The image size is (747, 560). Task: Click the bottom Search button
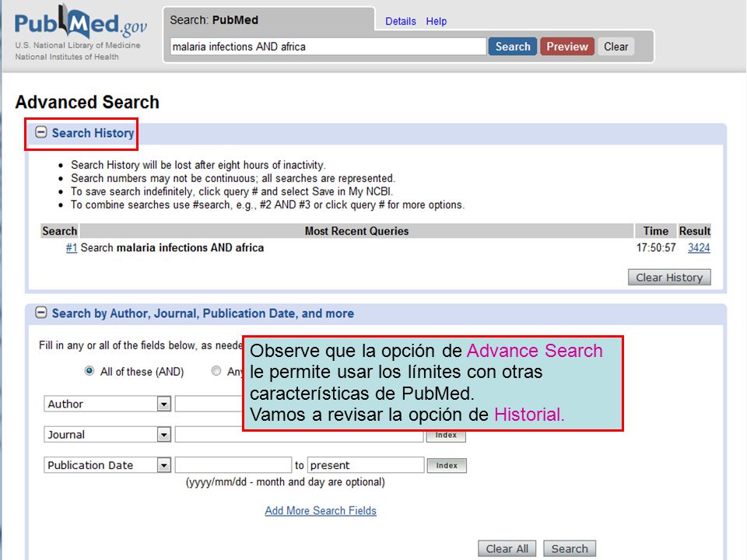pos(570,548)
